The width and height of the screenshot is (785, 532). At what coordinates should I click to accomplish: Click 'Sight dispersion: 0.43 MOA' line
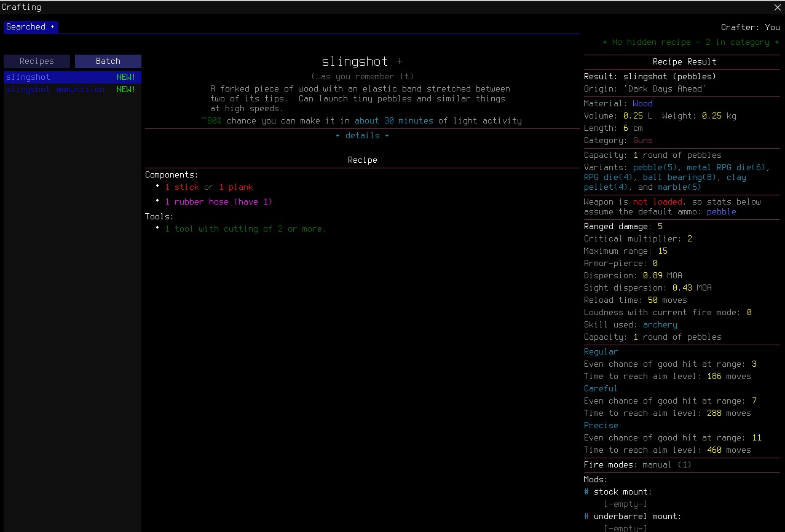(x=648, y=288)
